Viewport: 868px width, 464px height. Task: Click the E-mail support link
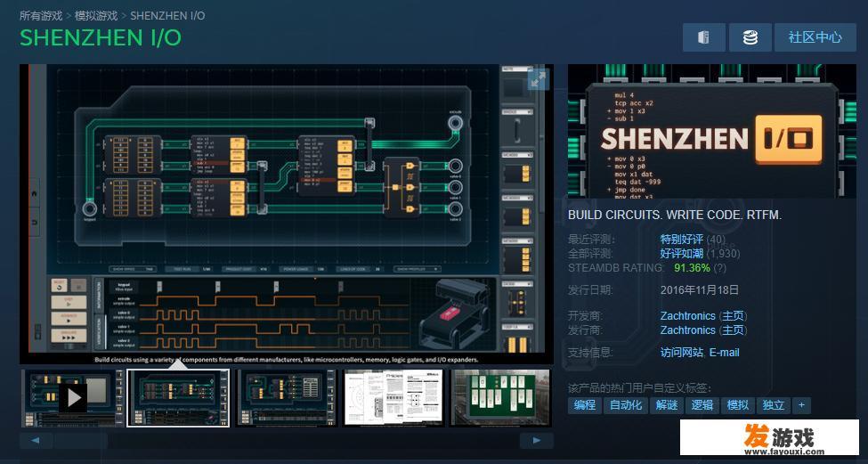click(724, 352)
